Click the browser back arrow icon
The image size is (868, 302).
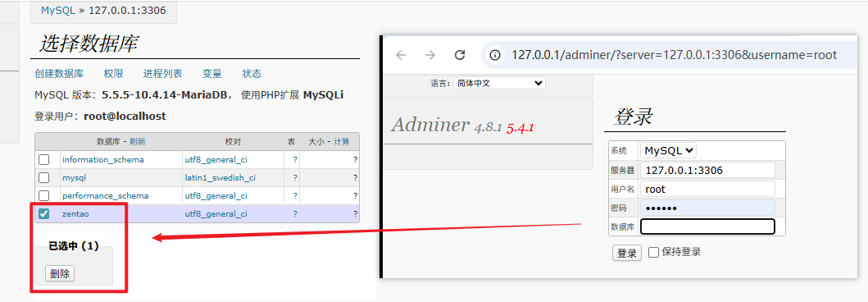(401, 55)
